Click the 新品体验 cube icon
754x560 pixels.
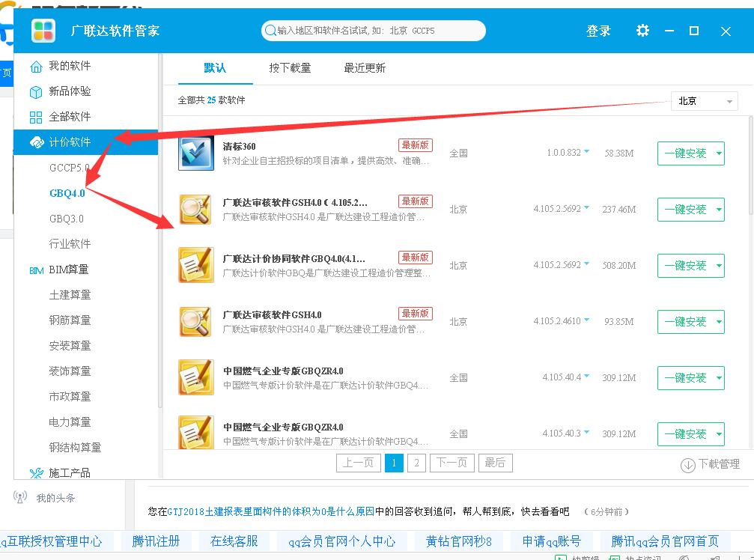click(x=36, y=92)
